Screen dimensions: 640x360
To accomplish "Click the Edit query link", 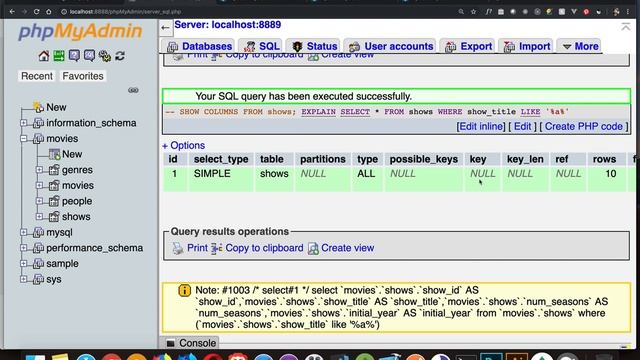I will [522, 127].
